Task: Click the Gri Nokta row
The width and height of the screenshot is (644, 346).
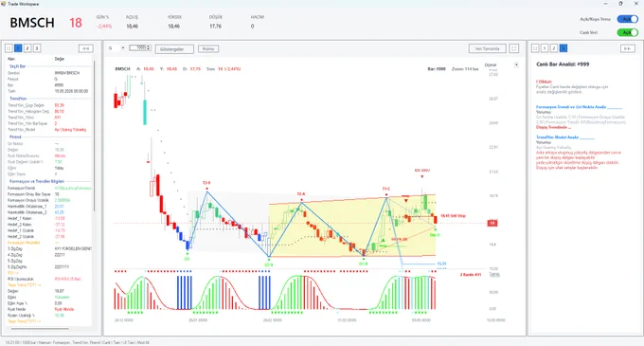Action: click(49, 144)
